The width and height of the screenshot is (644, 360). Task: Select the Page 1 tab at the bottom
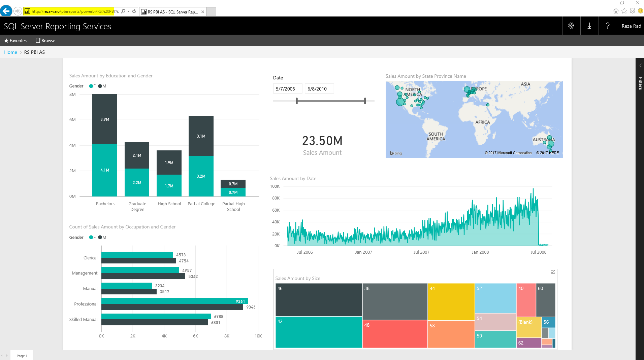(22, 356)
